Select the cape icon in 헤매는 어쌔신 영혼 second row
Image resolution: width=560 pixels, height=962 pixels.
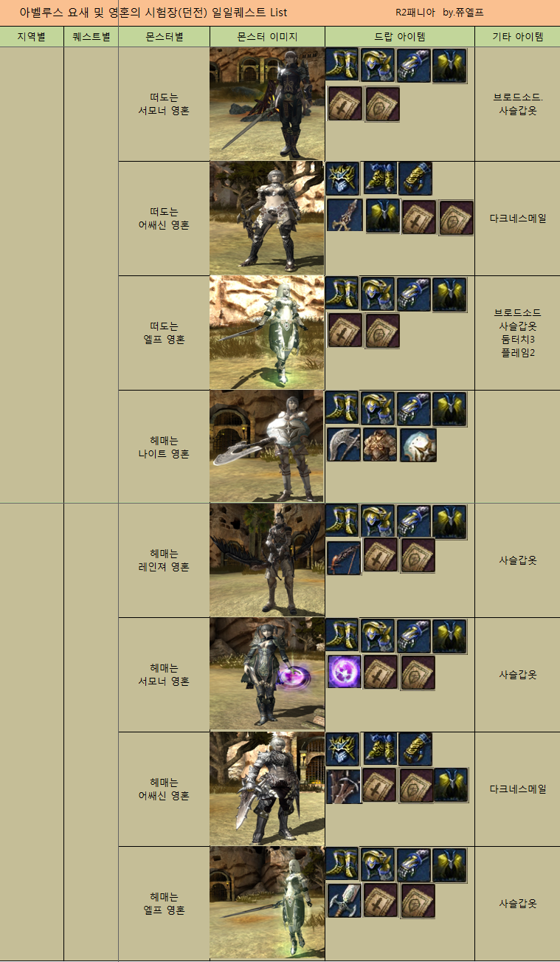tap(451, 786)
